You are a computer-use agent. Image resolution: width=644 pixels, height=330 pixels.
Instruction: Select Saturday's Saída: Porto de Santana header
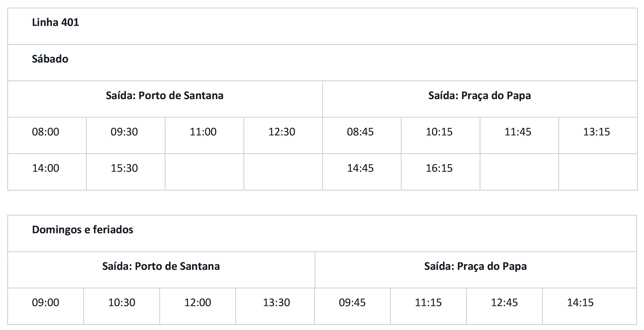pos(165,96)
